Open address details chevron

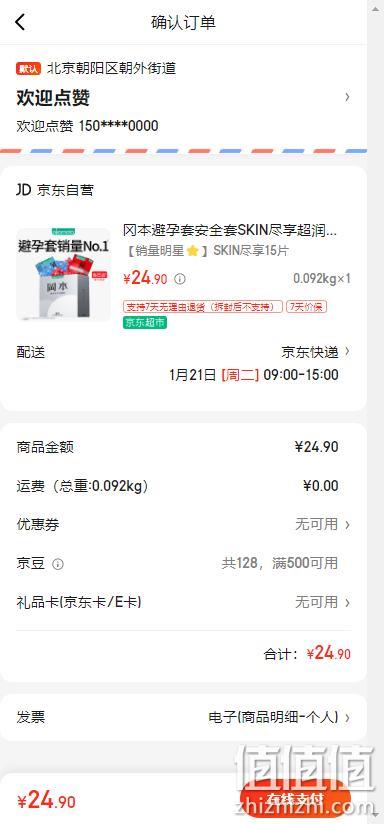coord(347,97)
